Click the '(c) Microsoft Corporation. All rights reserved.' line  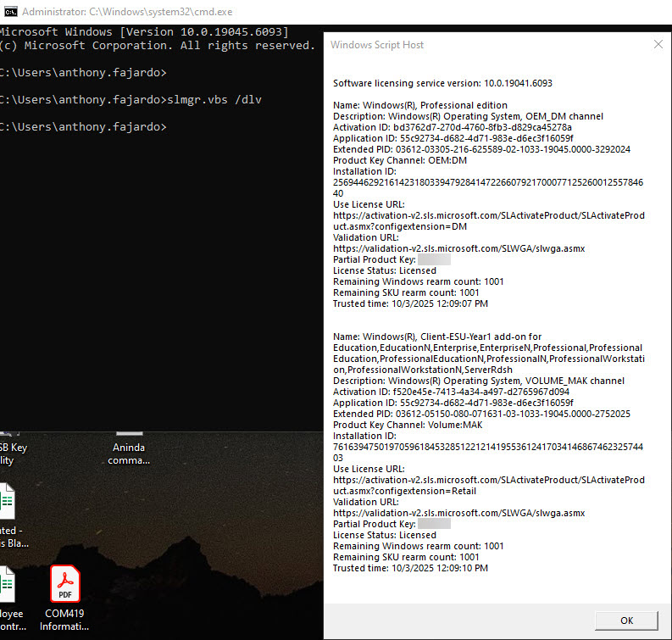click(158, 46)
